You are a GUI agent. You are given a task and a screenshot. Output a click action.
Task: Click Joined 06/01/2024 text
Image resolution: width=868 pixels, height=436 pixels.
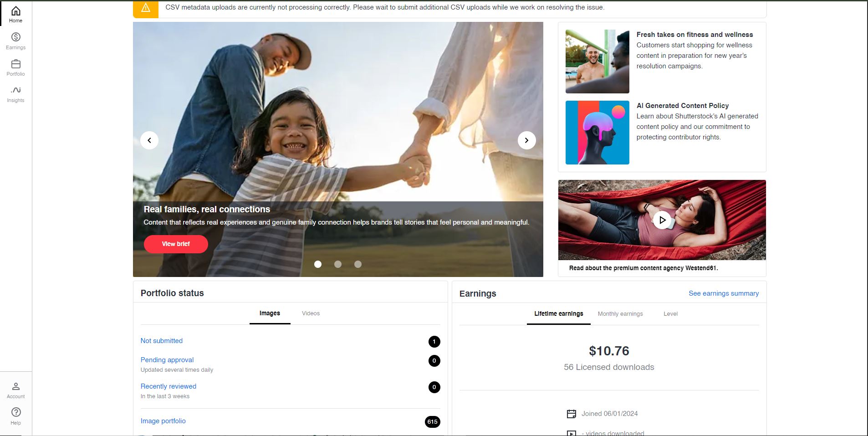tap(609, 414)
